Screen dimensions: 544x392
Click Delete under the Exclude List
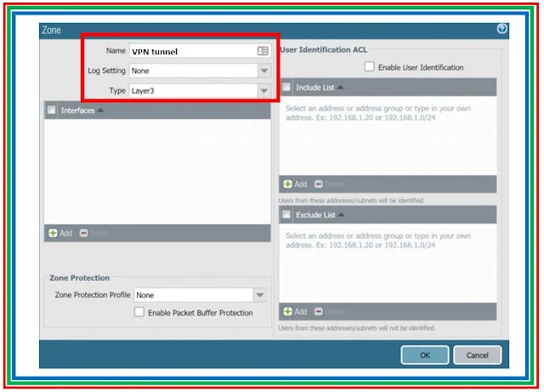329,312
